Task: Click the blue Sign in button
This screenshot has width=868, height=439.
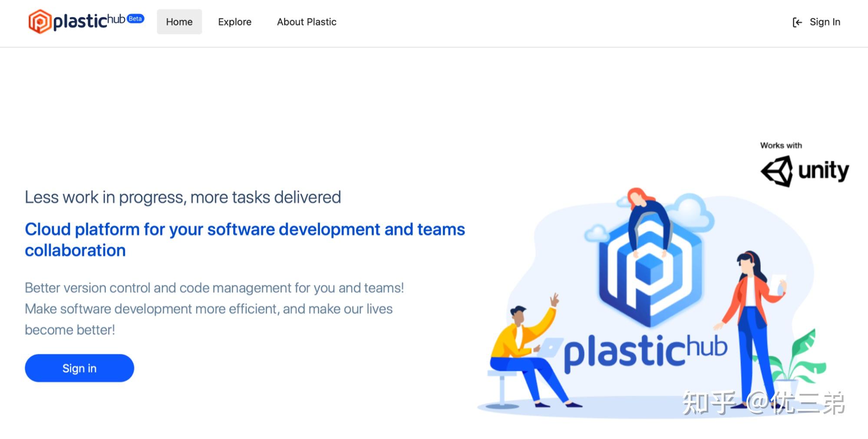Action: pos(79,368)
